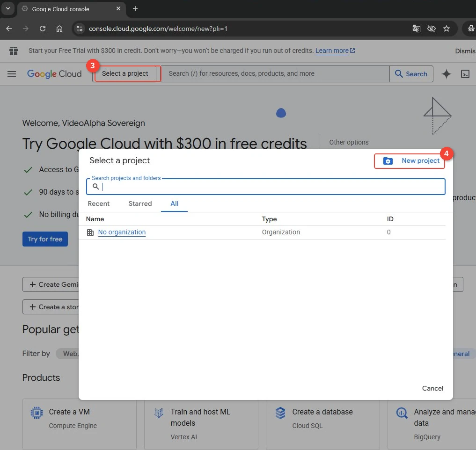
Task: Click the site information icon beside URL
Action: (80, 29)
